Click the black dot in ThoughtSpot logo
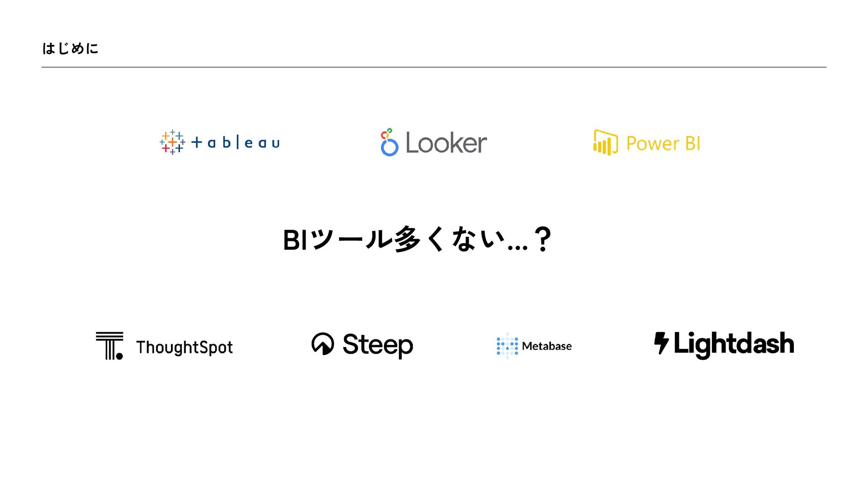This screenshot has width=868, height=488. click(119, 356)
